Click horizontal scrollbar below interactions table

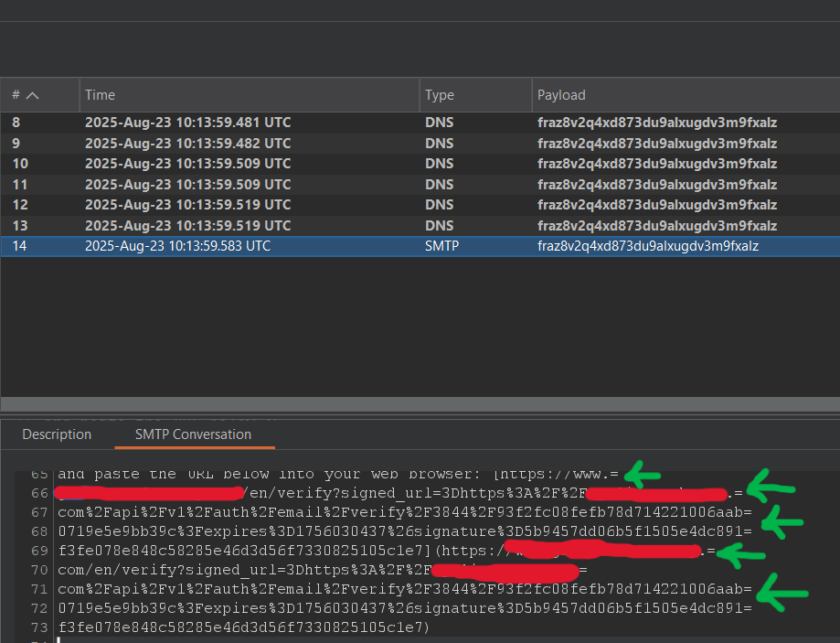pyautogui.click(x=420, y=404)
